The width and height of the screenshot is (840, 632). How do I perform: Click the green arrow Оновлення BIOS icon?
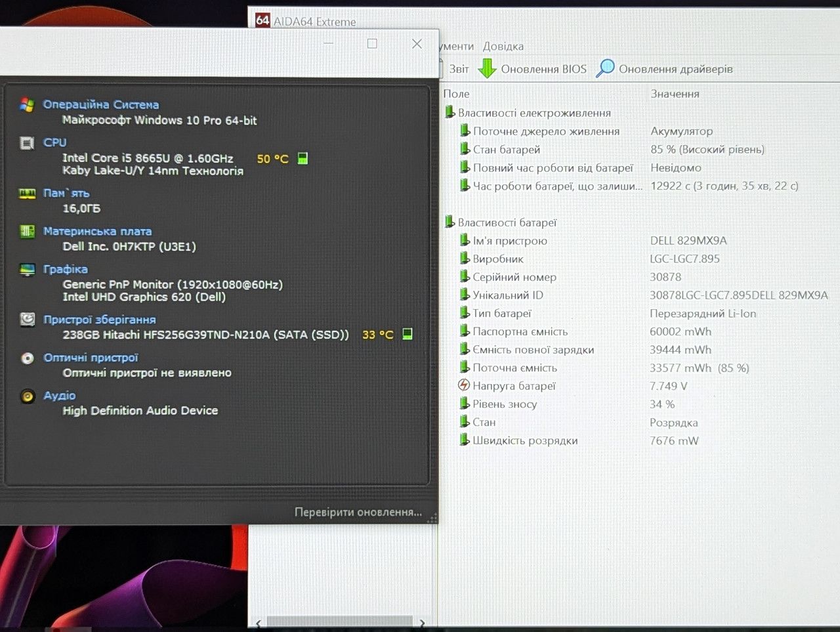point(487,68)
